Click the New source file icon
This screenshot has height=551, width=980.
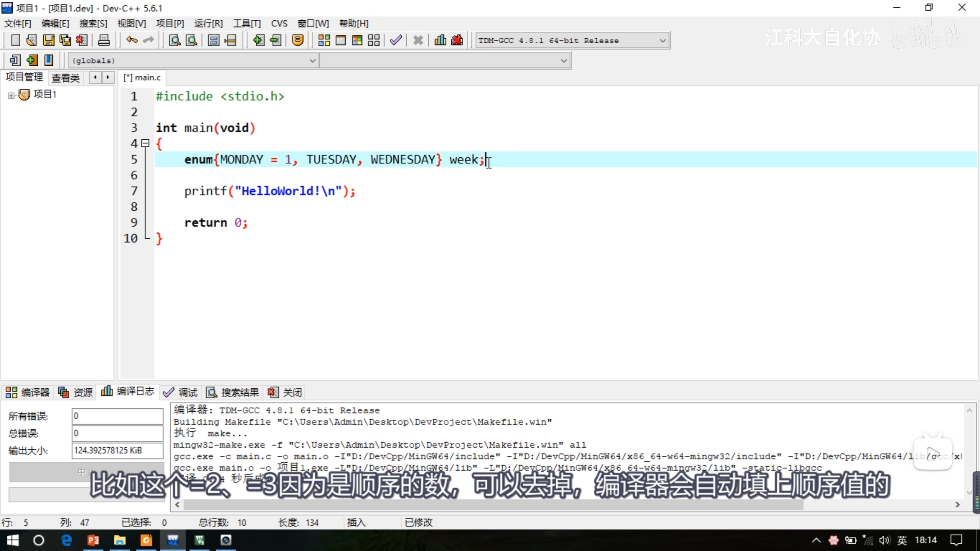coord(15,40)
